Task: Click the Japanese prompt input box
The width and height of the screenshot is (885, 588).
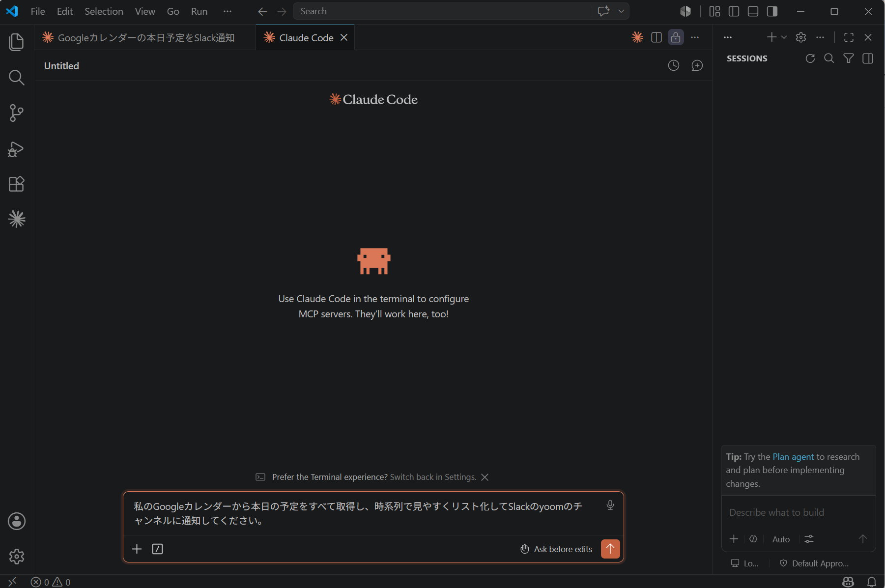Action: (358, 513)
